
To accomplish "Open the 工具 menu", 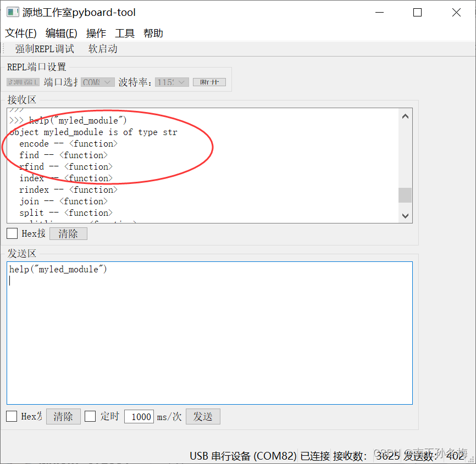I will 124,33.
